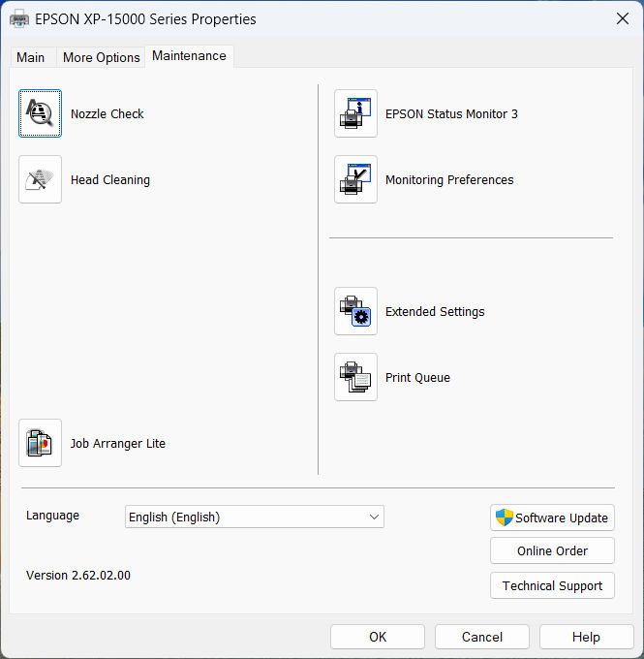Switch to the Main tab
644x659 pixels.
(30, 57)
